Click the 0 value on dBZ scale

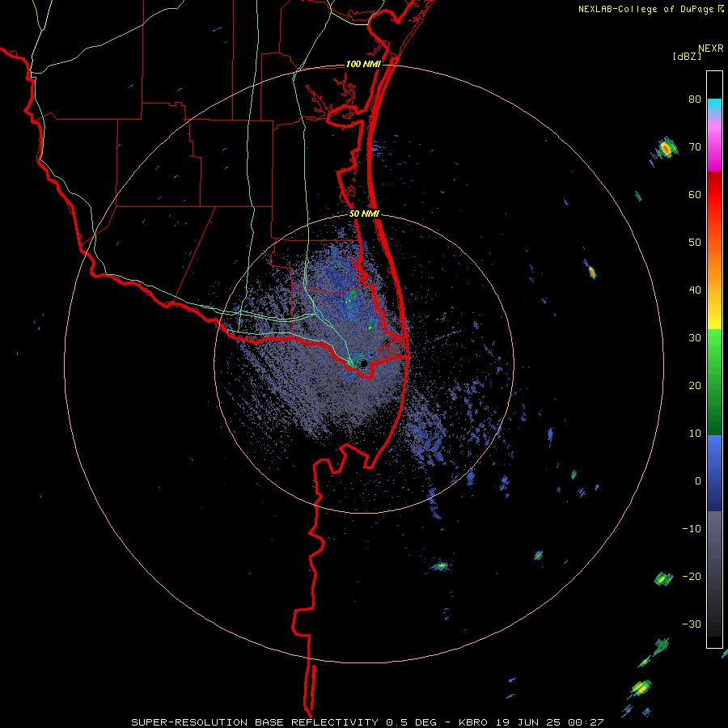click(698, 481)
